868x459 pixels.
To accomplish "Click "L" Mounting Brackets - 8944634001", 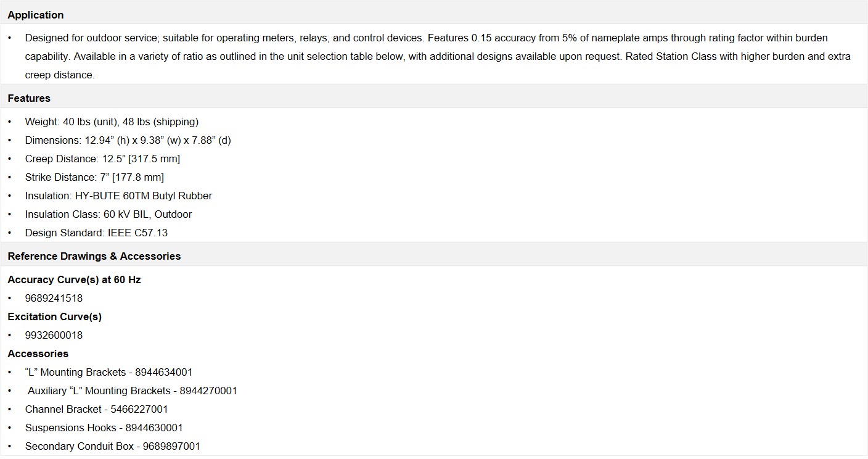I will coord(108,372).
